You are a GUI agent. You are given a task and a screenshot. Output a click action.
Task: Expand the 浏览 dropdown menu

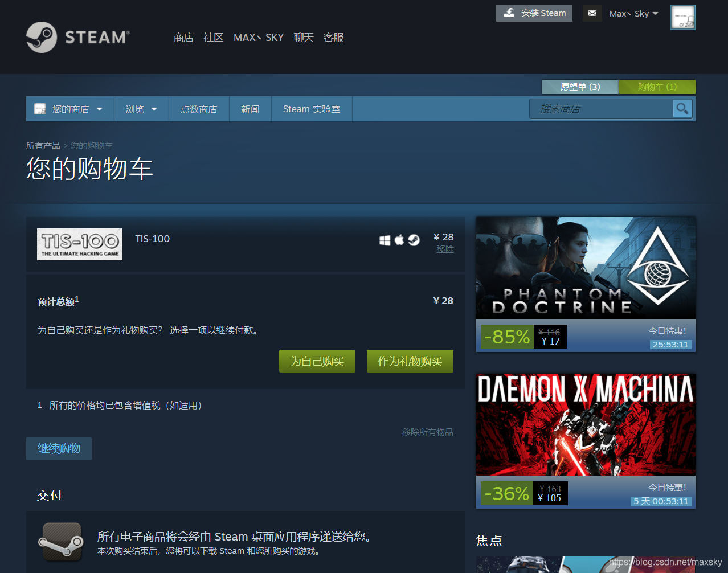point(141,109)
